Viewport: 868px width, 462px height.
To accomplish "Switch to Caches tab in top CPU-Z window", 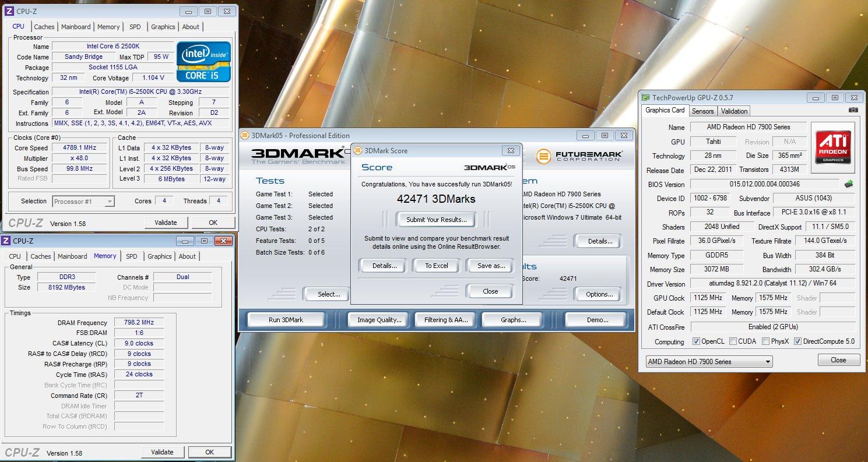I will [44, 27].
